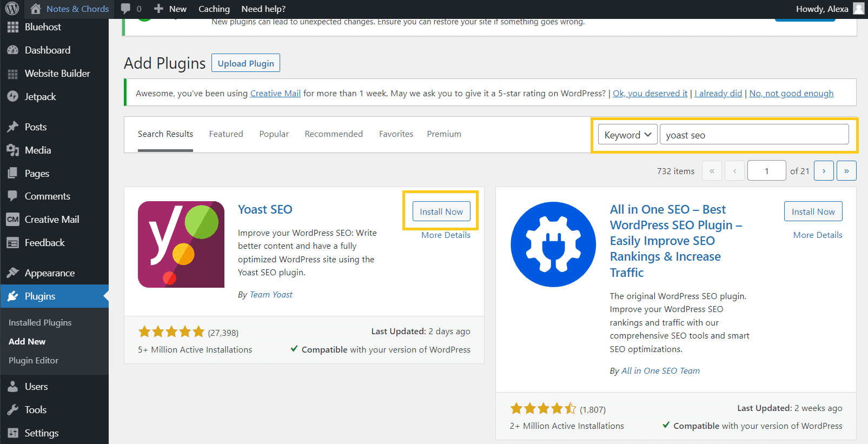Click the Tools wrench icon
This screenshot has width=868, height=444.
pos(13,410)
